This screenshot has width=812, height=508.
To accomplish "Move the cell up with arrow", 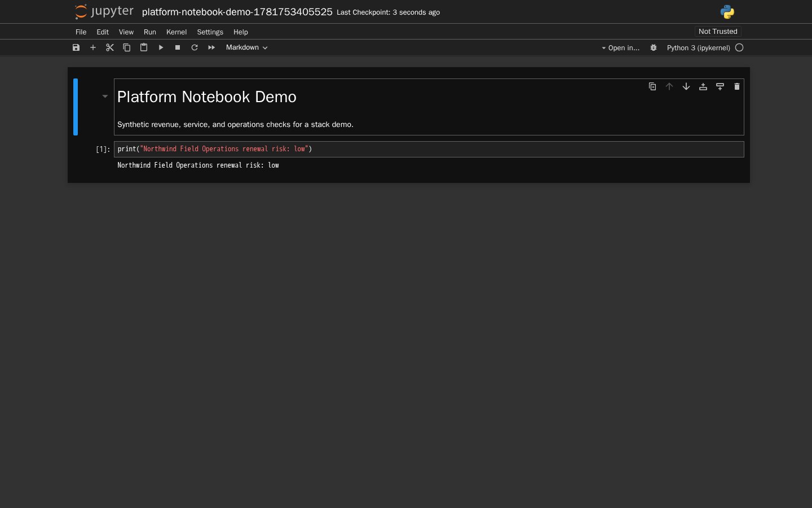I will (x=669, y=86).
